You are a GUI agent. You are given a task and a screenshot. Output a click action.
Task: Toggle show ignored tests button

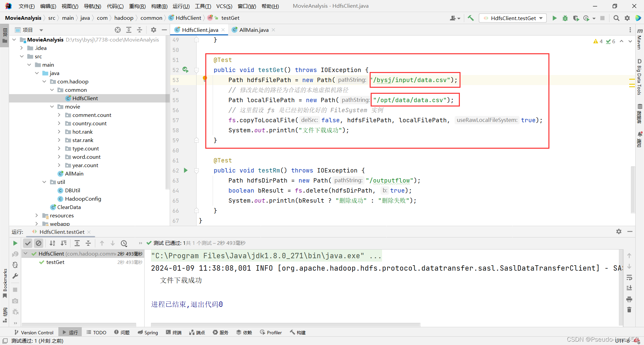tap(39, 243)
